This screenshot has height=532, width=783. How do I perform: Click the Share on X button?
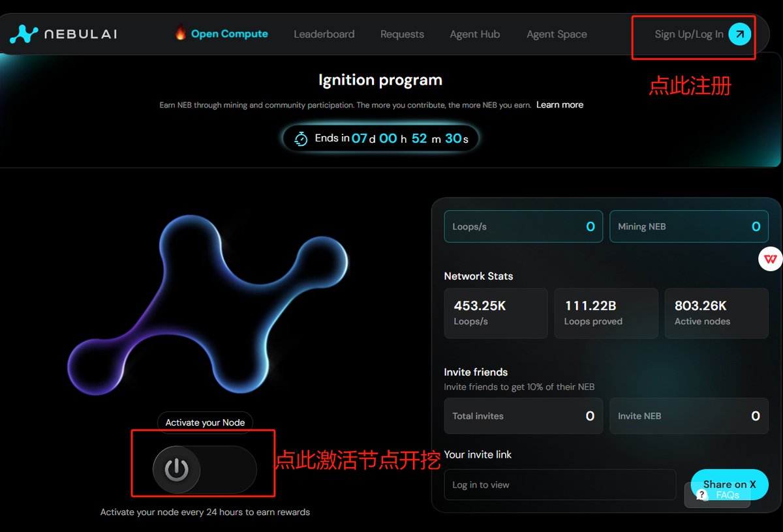click(729, 484)
